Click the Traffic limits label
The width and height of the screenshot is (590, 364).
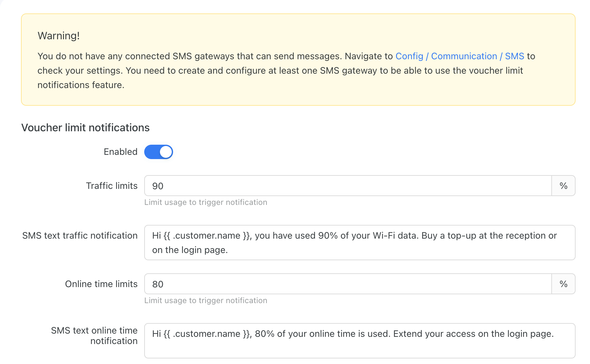[112, 186]
